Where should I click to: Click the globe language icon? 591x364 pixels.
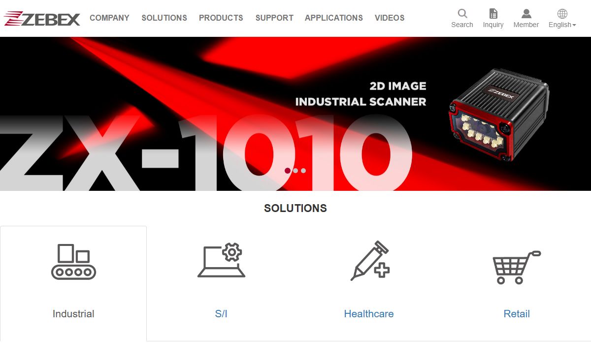[x=562, y=13]
